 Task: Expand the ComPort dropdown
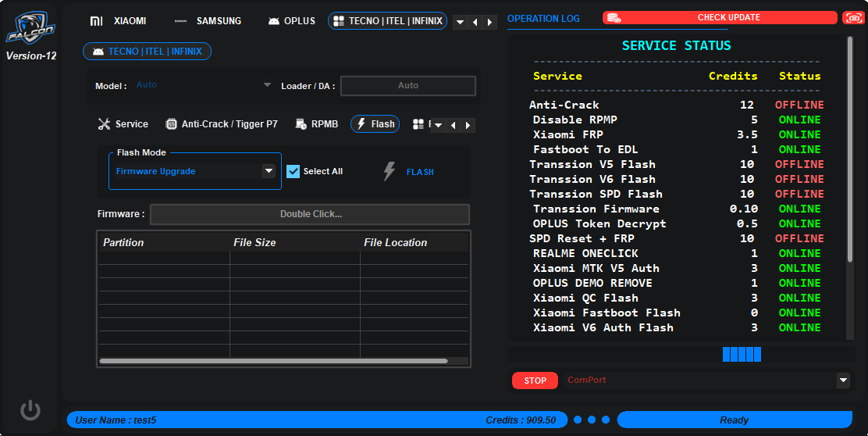843,380
